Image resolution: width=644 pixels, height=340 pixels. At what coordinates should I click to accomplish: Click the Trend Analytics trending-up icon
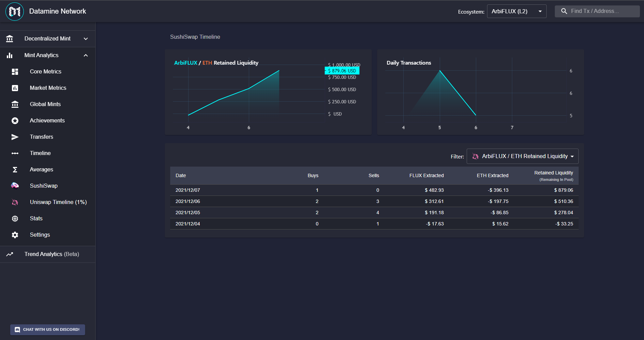coord(10,254)
